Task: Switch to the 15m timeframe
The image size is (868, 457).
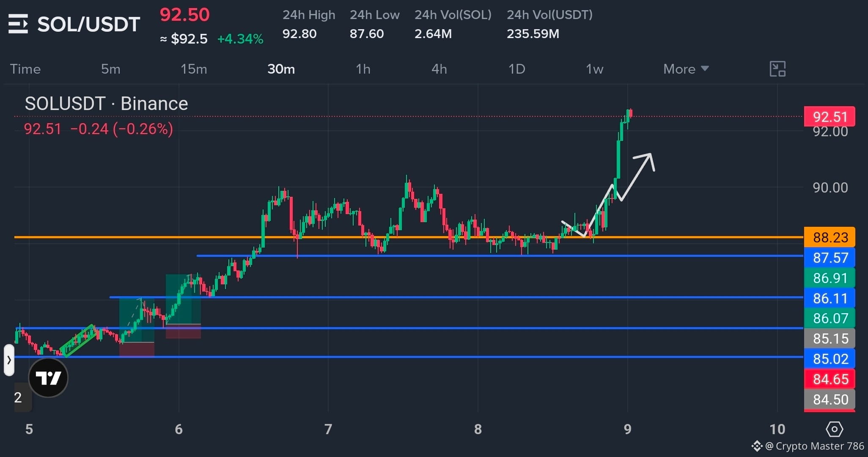Action: [x=194, y=69]
